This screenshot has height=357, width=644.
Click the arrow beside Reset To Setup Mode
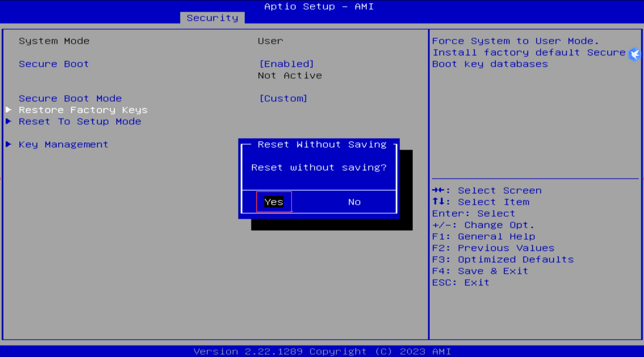9,121
